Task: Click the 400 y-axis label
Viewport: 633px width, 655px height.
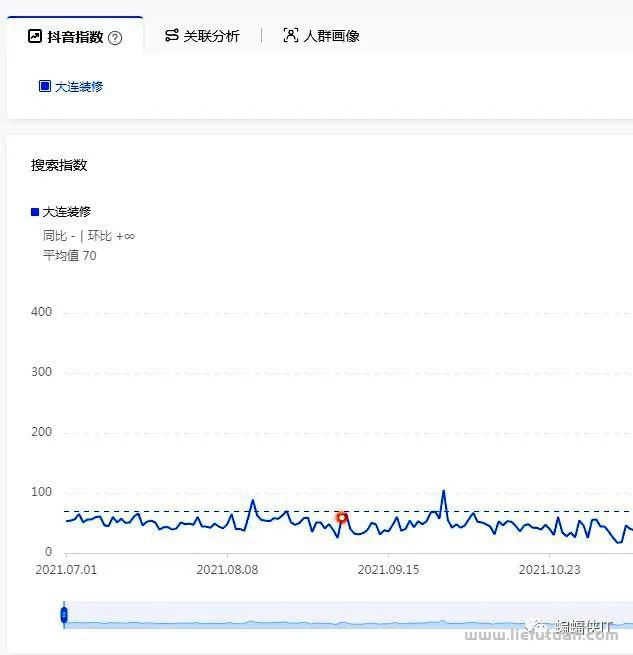Action: (41, 312)
